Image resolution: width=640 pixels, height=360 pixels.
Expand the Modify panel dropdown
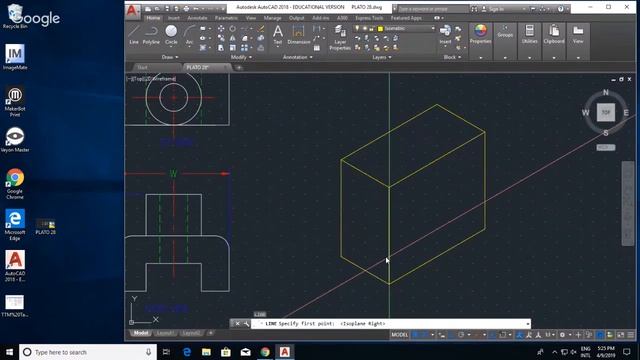click(241, 57)
